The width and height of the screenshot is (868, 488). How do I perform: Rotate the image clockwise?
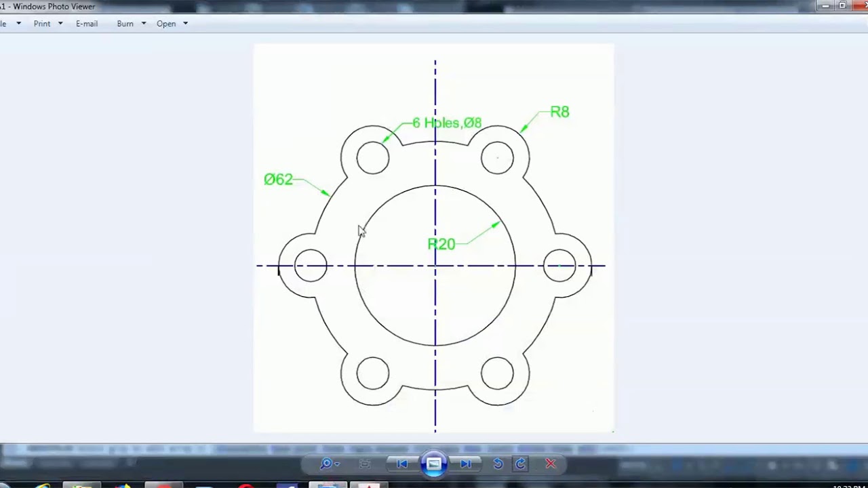click(520, 464)
